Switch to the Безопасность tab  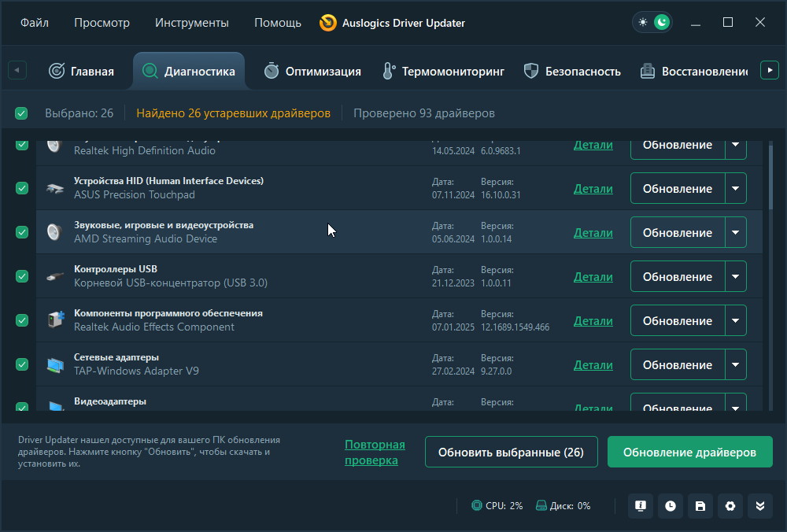click(x=573, y=72)
